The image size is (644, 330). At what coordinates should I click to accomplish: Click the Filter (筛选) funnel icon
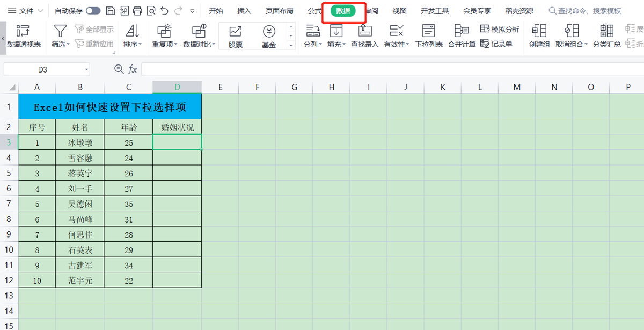click(61, 31)
